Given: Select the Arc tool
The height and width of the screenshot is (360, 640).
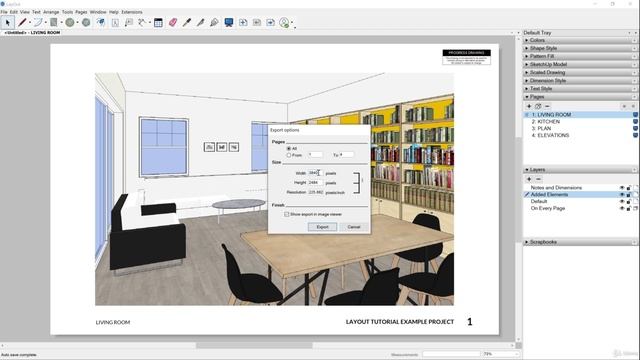Looking at the screenshot, I should tap(38, 22).
